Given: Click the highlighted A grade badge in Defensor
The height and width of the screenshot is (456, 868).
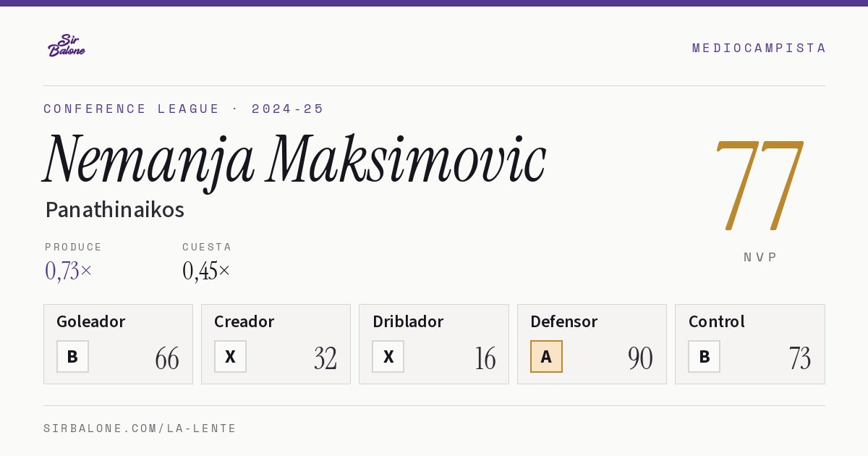Looking at the screenshot, I should (x=546, y=356).
